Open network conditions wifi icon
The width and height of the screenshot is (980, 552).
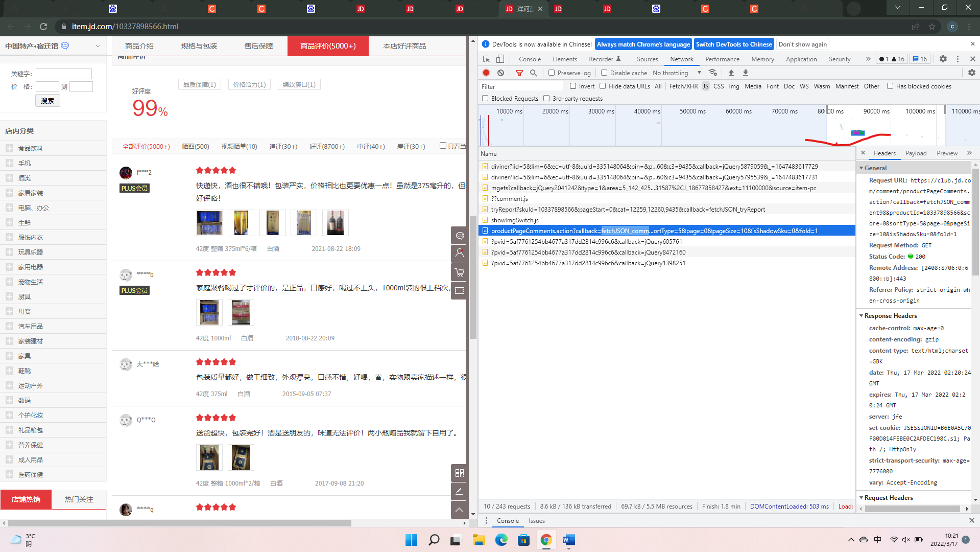click(x=713, y=73)
